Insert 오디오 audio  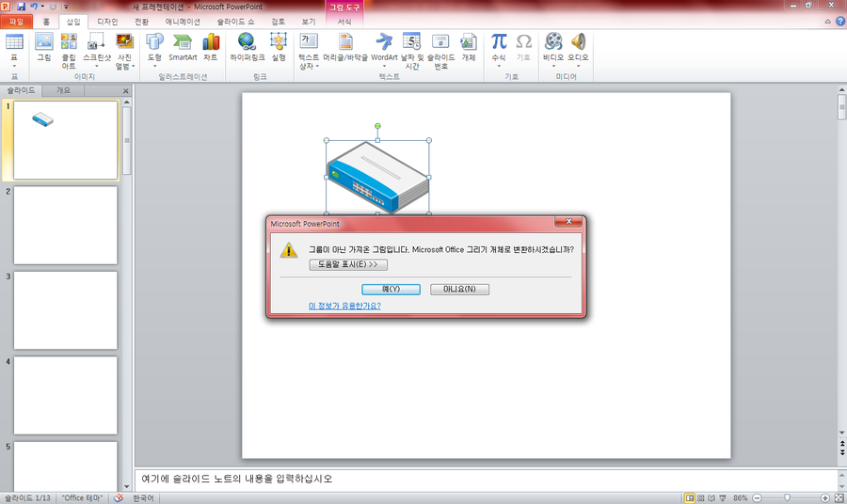point(578,42)
